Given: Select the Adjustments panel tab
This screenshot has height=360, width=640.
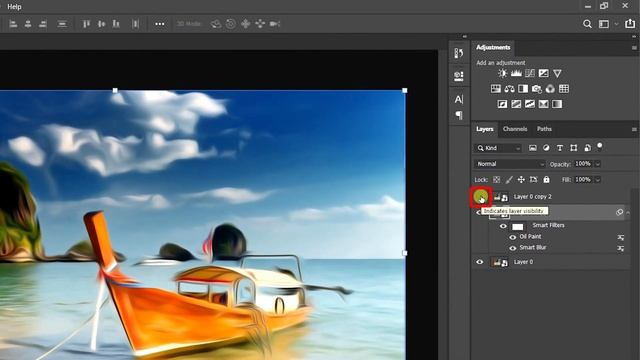Looking at the screenshot, I should tap(493, 47).
